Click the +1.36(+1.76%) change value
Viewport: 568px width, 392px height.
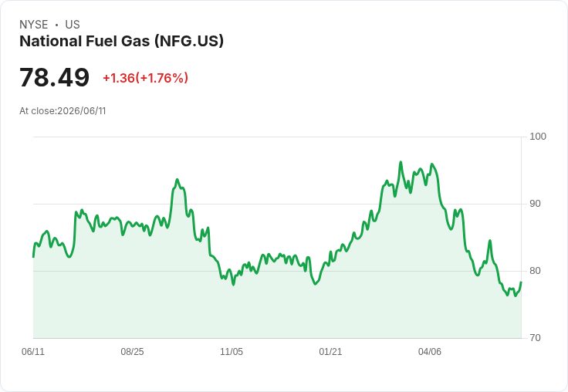pyautogui.click(x=146, y=78)
